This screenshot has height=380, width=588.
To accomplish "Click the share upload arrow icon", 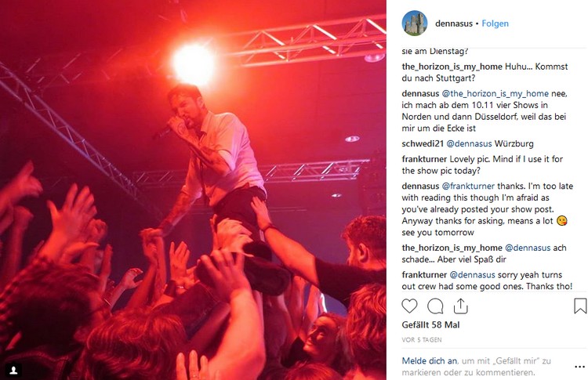I will pos(460,306).
